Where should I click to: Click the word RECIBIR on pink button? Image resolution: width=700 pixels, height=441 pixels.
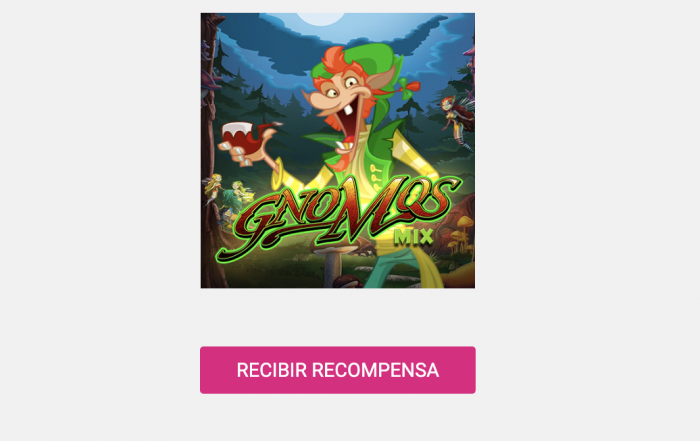[x=272, y=370]
